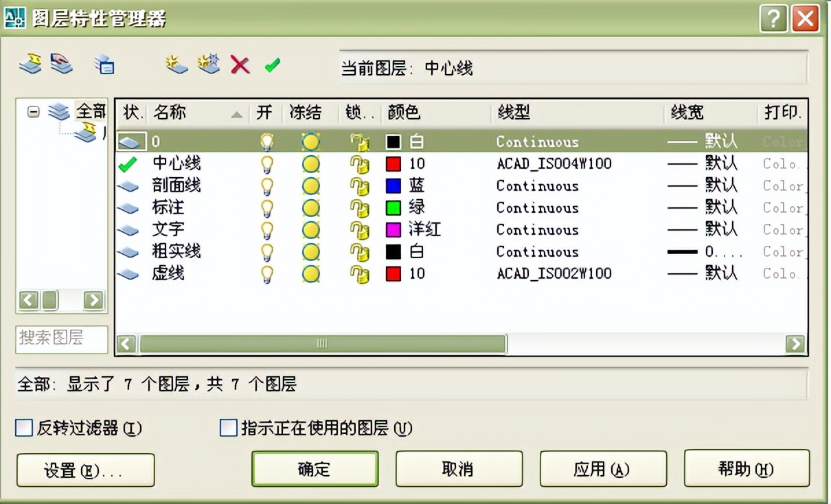The height and width of the screenshot is (504, 831).
Task: Click the title bar help question mark icon
Action: (773, 19)
